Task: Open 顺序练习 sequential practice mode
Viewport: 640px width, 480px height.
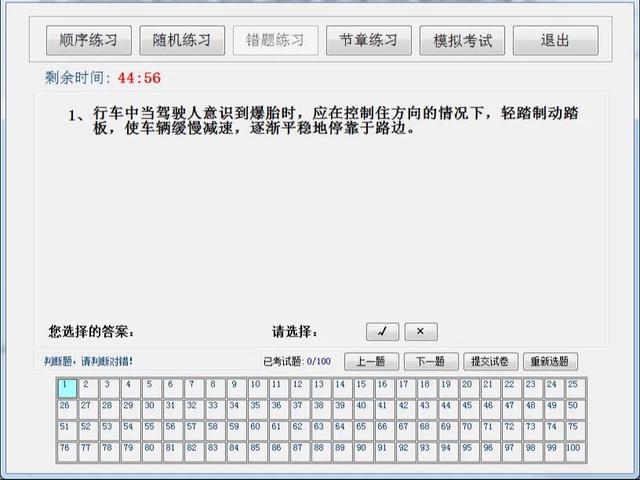Action: [89, 40]
